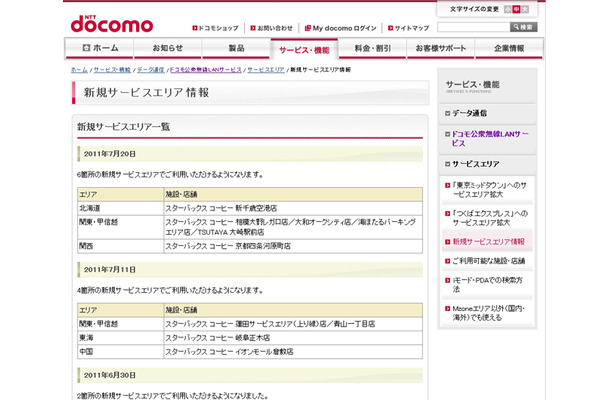Viewport: 610px width, 400px height.
Task: Click the NTT docomo logo
Action: (x=112, y=24)
